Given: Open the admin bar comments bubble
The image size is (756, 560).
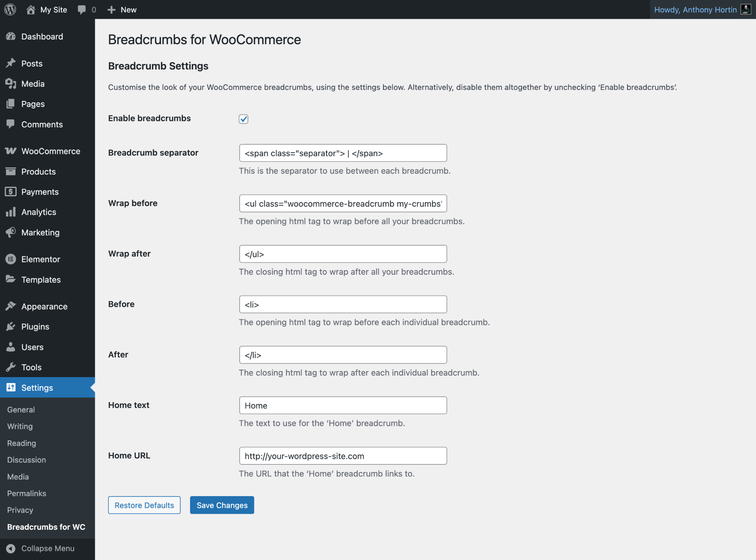Looking at the screenshot, I should (82, 9).
